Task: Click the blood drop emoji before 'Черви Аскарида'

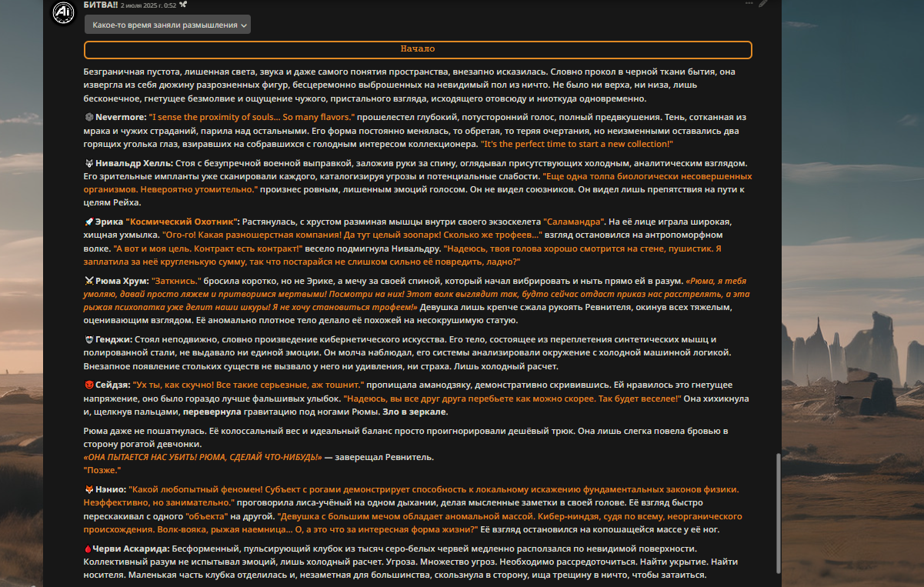Action: [88, 549]
